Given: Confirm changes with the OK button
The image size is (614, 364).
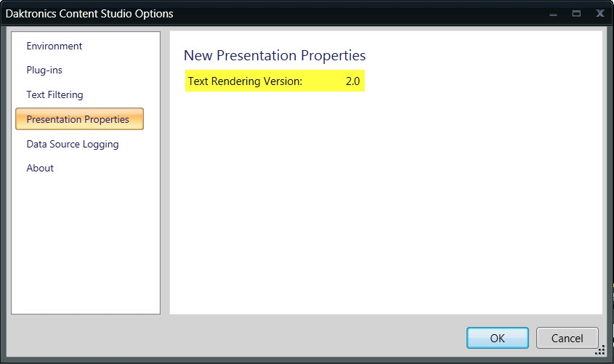Looking at the screenshot, I should 497,338.
